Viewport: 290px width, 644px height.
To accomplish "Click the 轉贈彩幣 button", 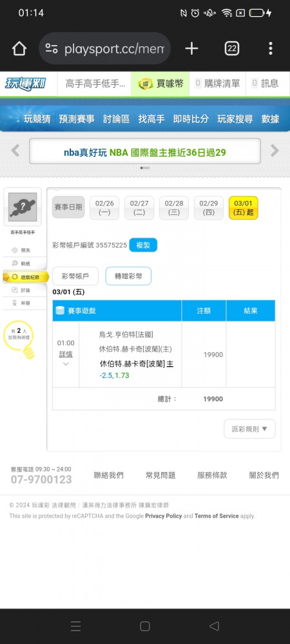I will (x=128, y=276).
